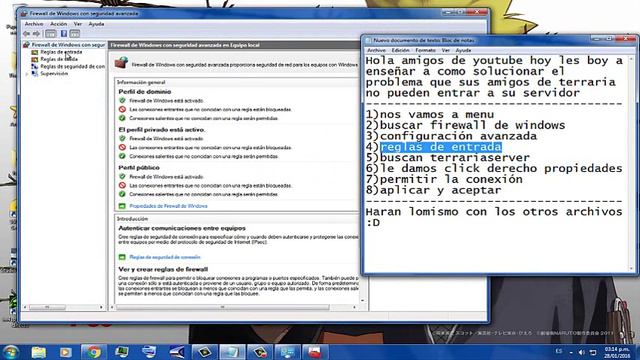Open the Ver menu in Notepad
Viewport: 640px width, 360px height.
(445, 50)
